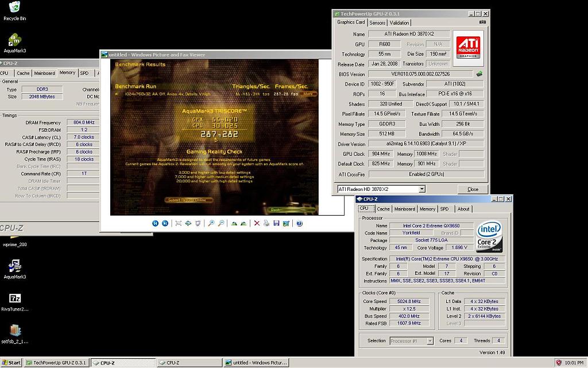Select TechPowerUp GPU-Z taskbar button
Image resolution: width=588 pixels, height=368 pixels.
[x=56, y=363]
